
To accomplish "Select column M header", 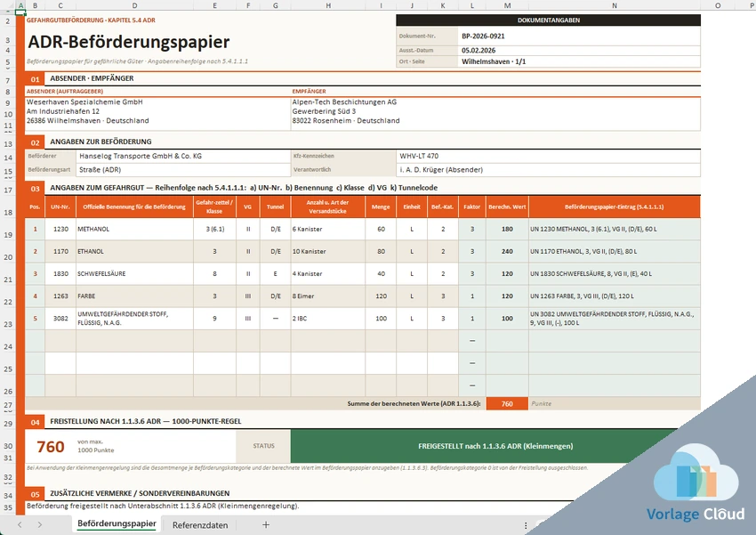I will point(507,5).
